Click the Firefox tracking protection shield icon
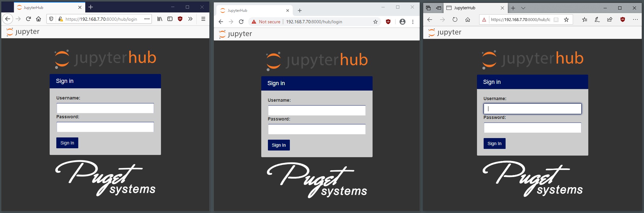The image size is (644, 213). click(51, 19)
